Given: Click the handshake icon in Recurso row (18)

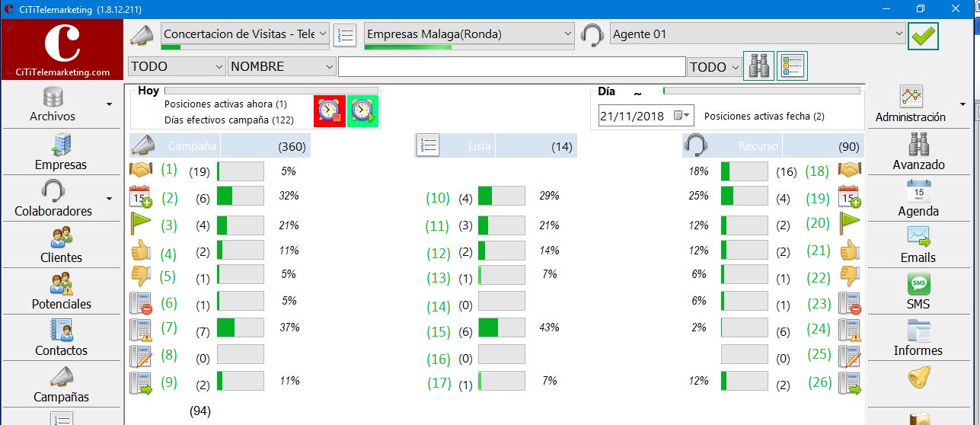Looking at the screenshot, I should [x=850, y=170].
